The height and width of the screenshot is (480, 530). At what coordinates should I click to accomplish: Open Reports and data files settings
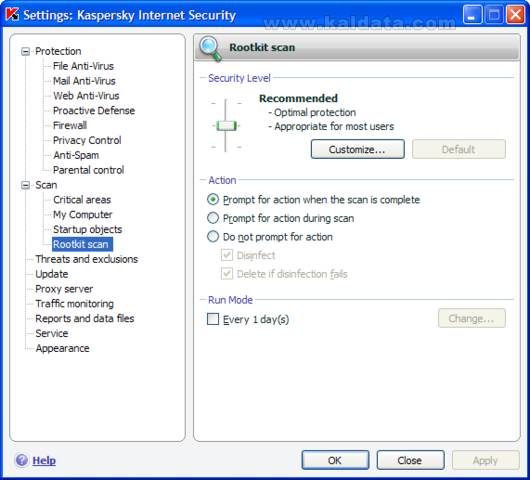[x=85, y=319]
